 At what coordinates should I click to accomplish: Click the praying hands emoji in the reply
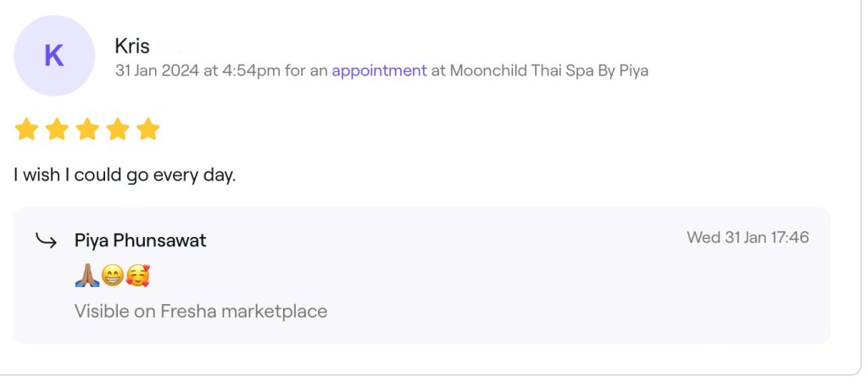click(86, 275)
